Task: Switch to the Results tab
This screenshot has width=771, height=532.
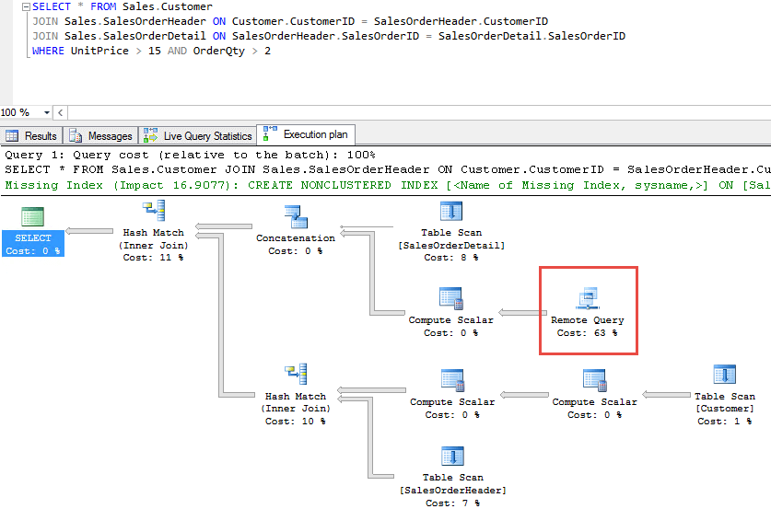Action: click(32, 136)
